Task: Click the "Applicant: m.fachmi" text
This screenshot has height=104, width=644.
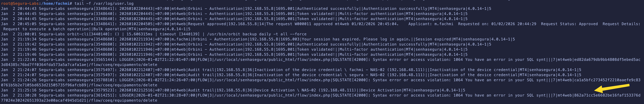Action: [431, 24]
